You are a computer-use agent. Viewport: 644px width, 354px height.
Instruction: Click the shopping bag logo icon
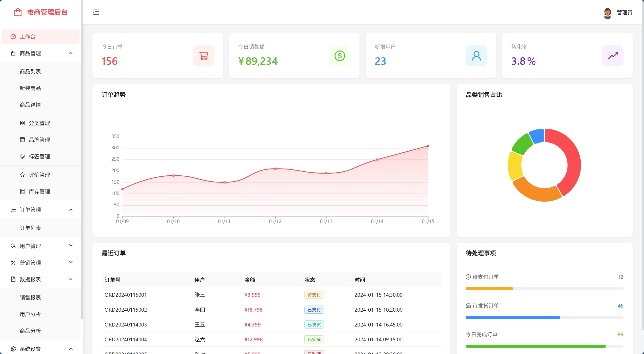click(18, 12)
